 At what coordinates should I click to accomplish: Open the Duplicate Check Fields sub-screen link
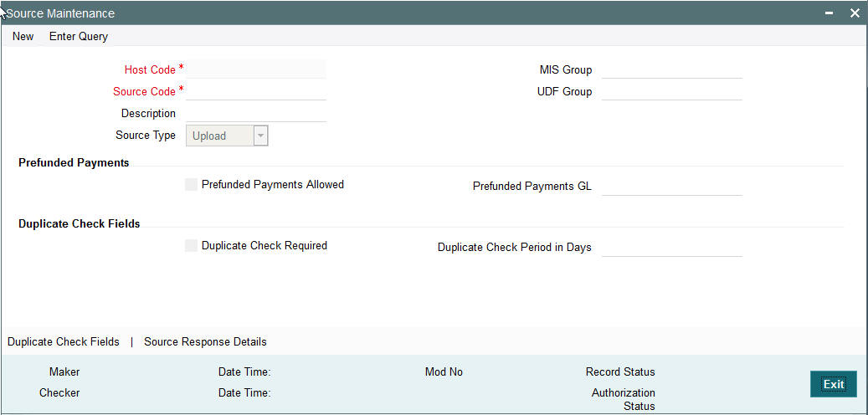click(x=63, y=342)
